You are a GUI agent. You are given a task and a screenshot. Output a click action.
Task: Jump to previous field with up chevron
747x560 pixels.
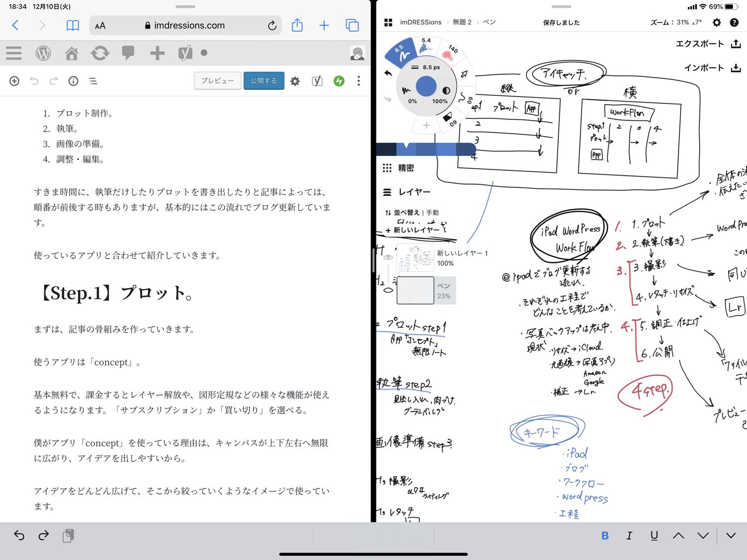[678, 536]
